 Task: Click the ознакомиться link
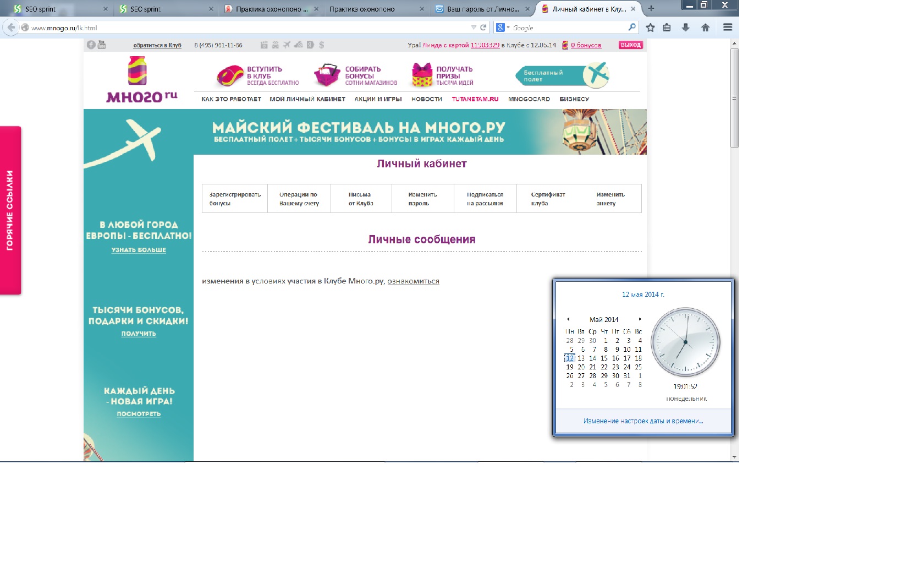point(413,281)
